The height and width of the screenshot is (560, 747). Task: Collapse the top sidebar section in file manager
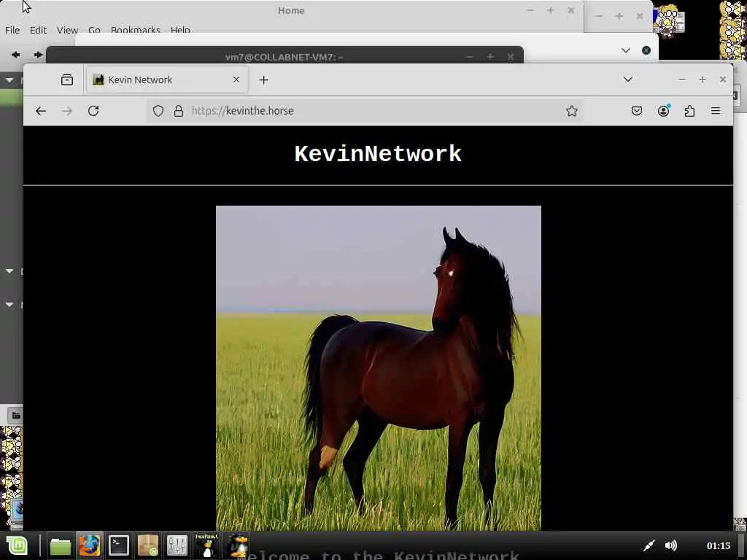coord(9,80)
